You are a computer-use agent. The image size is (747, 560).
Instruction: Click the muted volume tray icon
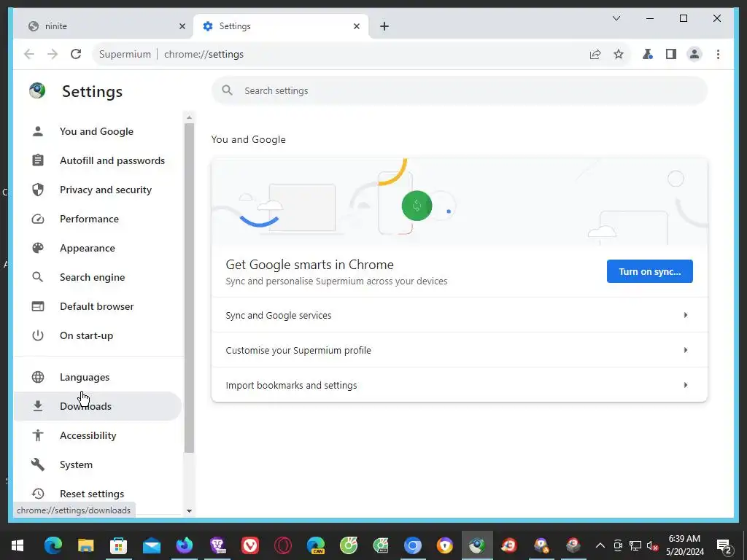[x=652, y=545]
